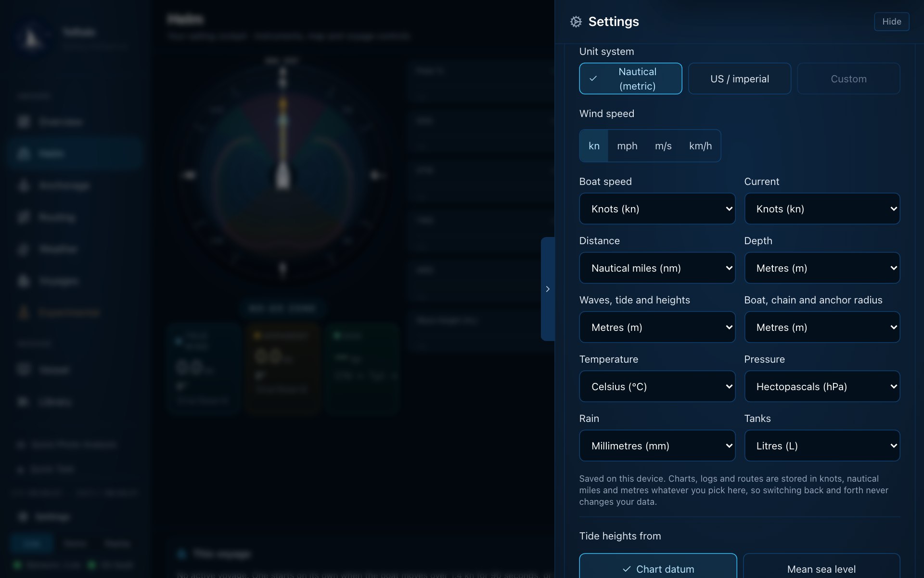Set wind speed to km/h
Viewport: 924px width, 578px height.
700,146
